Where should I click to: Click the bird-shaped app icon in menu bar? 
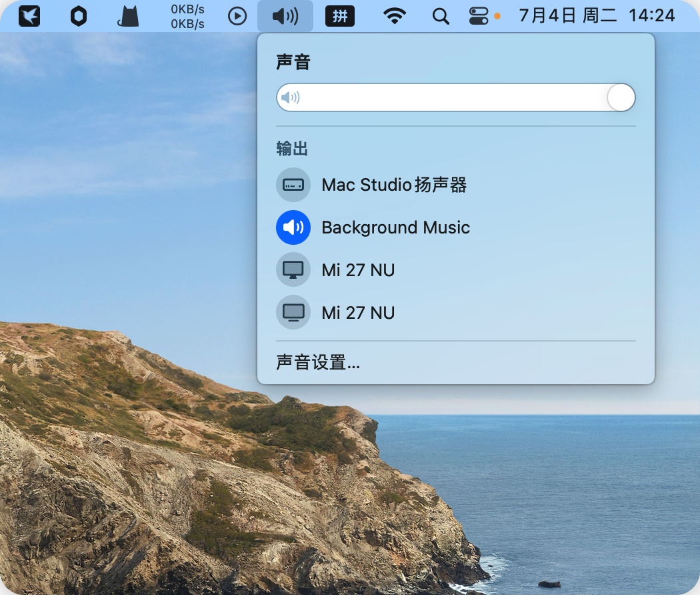[29, 16]
